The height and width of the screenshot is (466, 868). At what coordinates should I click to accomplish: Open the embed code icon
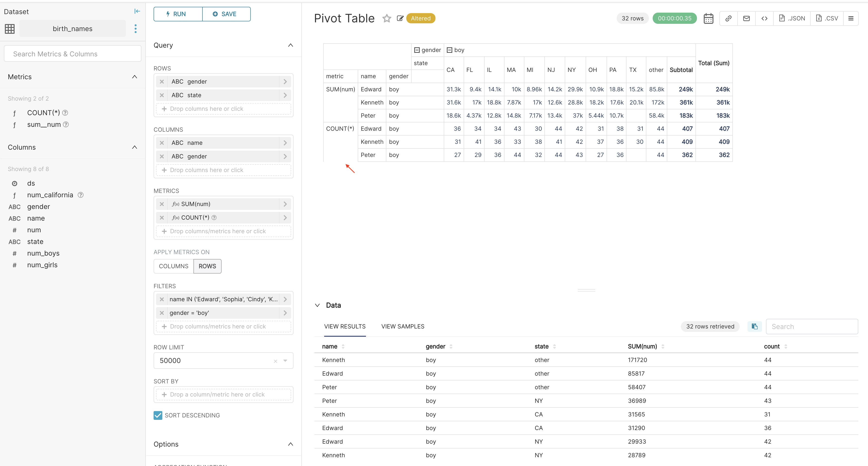pyautogui.click(x=764, y=18)
